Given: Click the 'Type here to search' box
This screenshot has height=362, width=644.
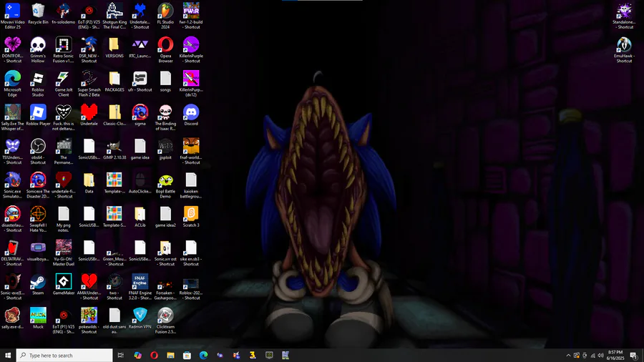Looking at the screenshot, I should (64, 356).
